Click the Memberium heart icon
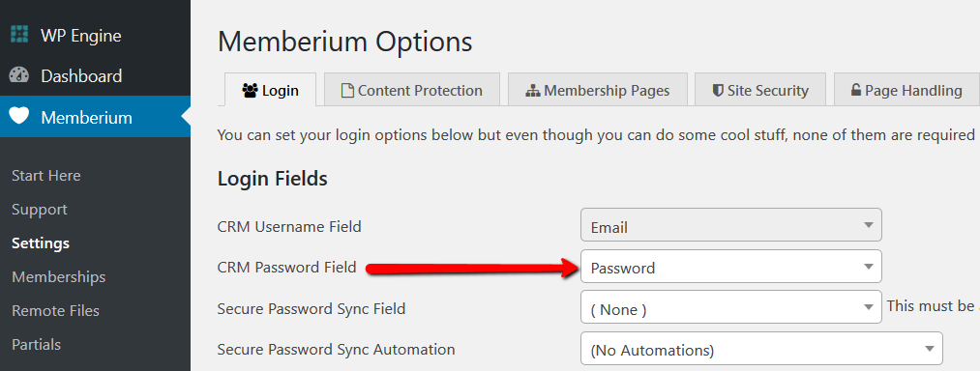The image size is (980, 371). click(19, 117)
